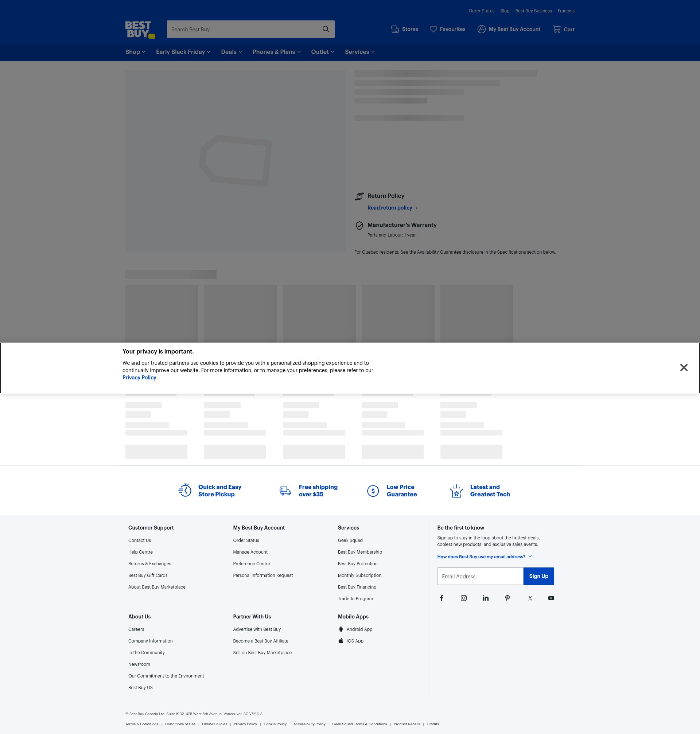
Task: Open Careers footer link
Action: [x=136, y=629]
